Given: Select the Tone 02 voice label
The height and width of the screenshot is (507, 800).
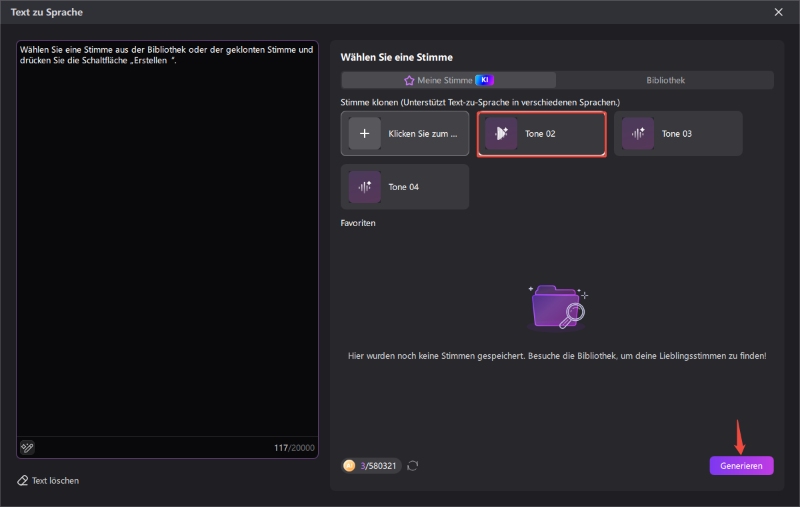Looking at the screenshot, I should (540, 133).
